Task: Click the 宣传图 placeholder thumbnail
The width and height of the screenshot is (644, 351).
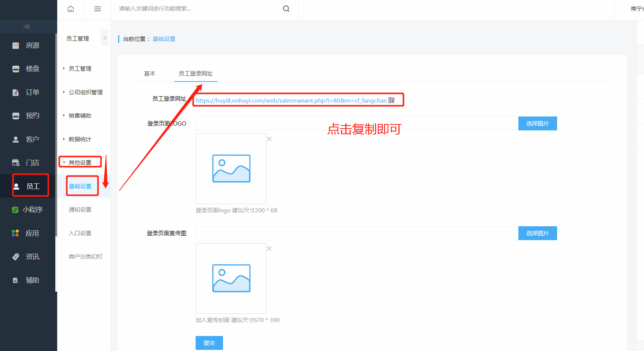Action: pos(231,278)
